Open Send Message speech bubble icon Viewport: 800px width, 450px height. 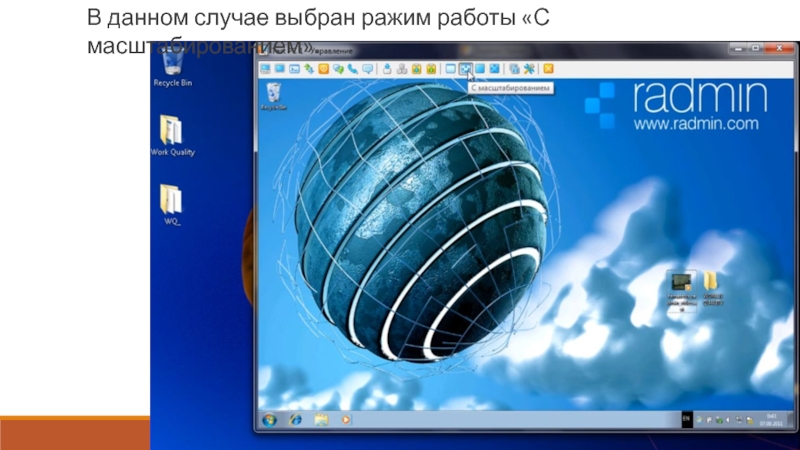click(x=368, y=68)
